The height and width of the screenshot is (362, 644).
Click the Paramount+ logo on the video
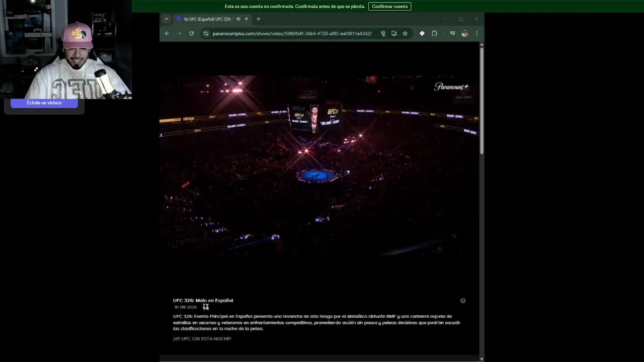[x=451, y=86]
